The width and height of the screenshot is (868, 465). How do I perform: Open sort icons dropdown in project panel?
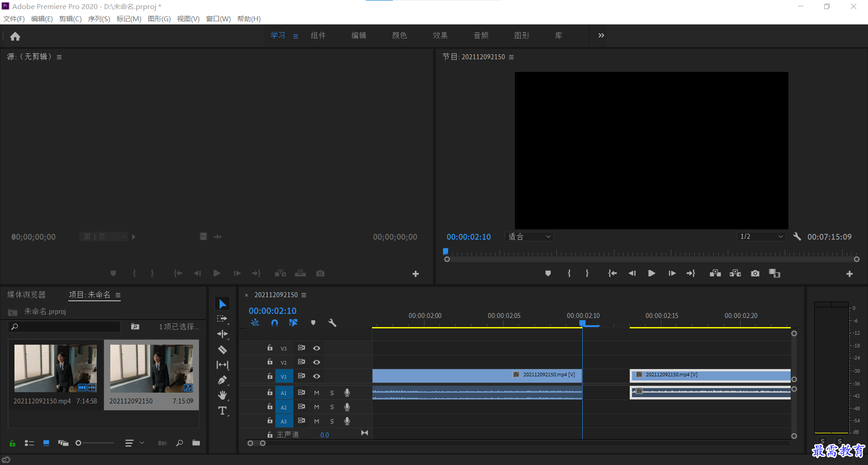coord(134,443)
